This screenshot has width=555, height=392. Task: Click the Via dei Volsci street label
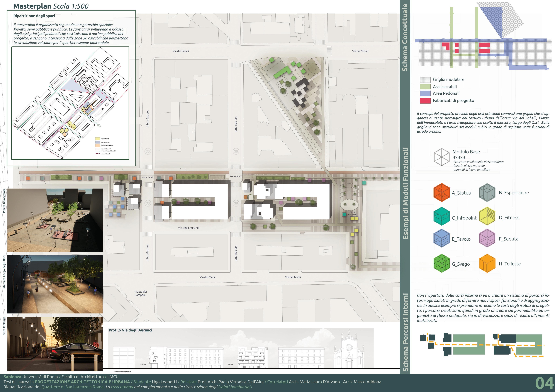[181, 51]
